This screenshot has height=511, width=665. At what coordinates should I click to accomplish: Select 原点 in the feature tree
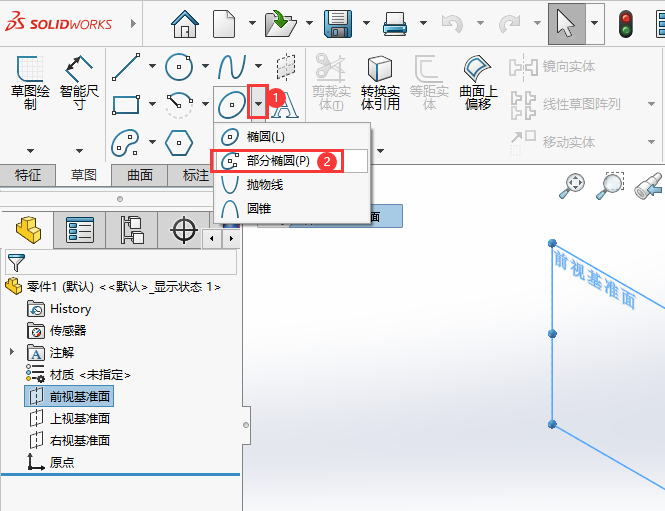50,462
